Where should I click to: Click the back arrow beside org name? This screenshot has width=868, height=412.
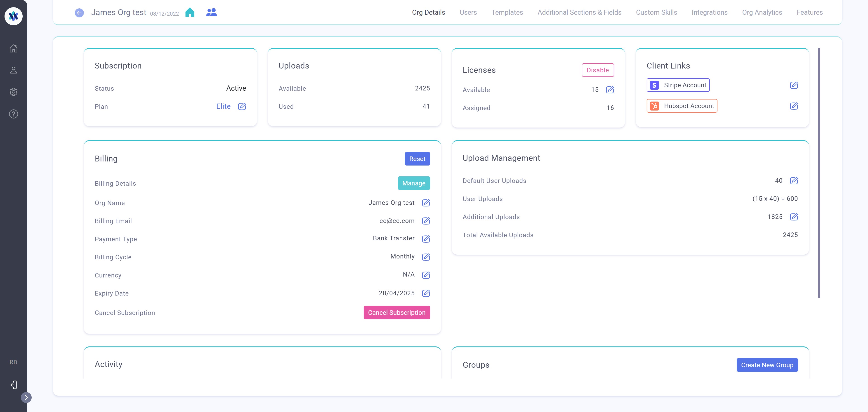tap(79, 13)
